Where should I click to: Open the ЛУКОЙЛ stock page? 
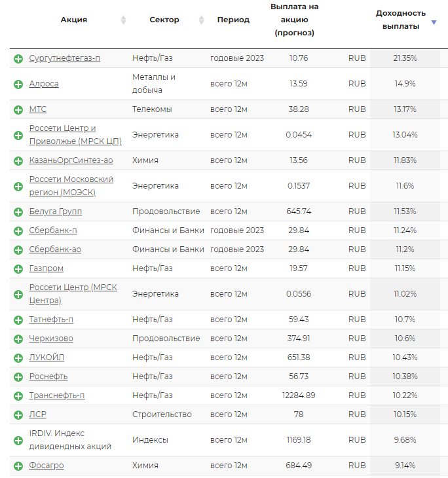click(47, 358)
